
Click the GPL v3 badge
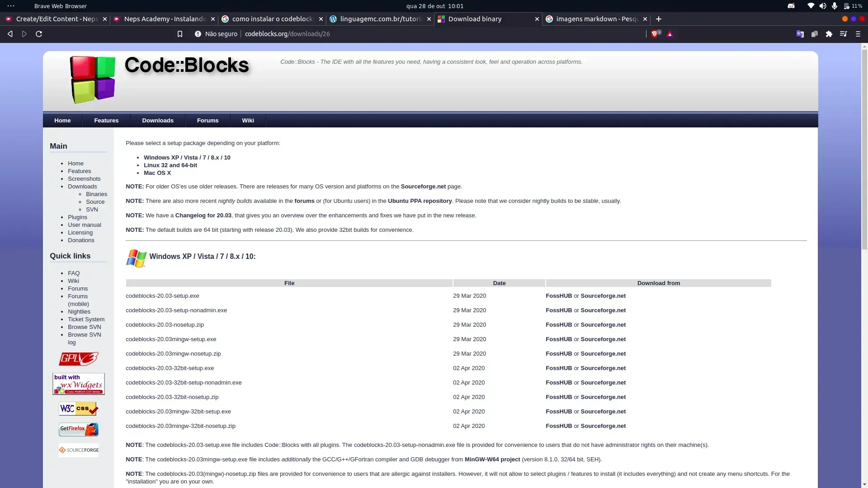[79, 359]
